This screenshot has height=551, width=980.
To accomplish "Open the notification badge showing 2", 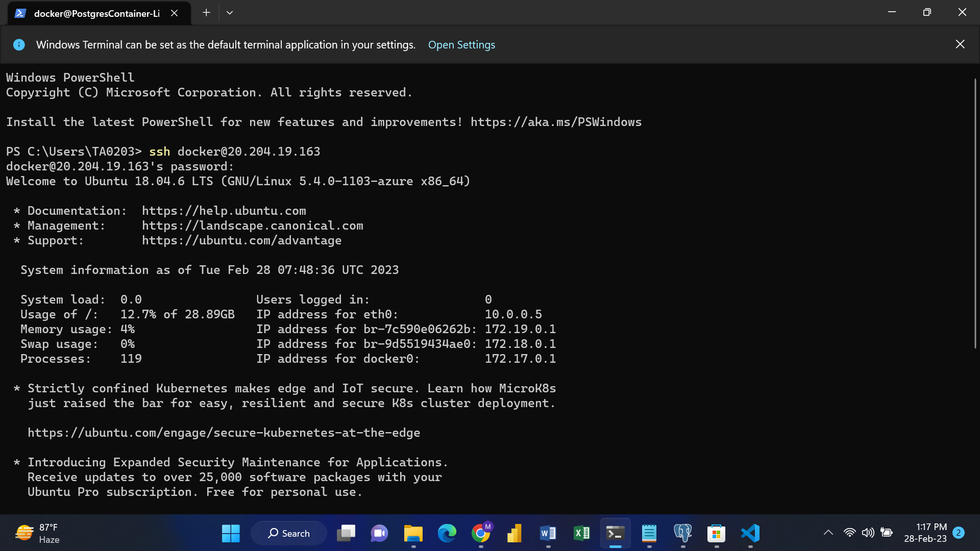I will click(x=959, y=533).
